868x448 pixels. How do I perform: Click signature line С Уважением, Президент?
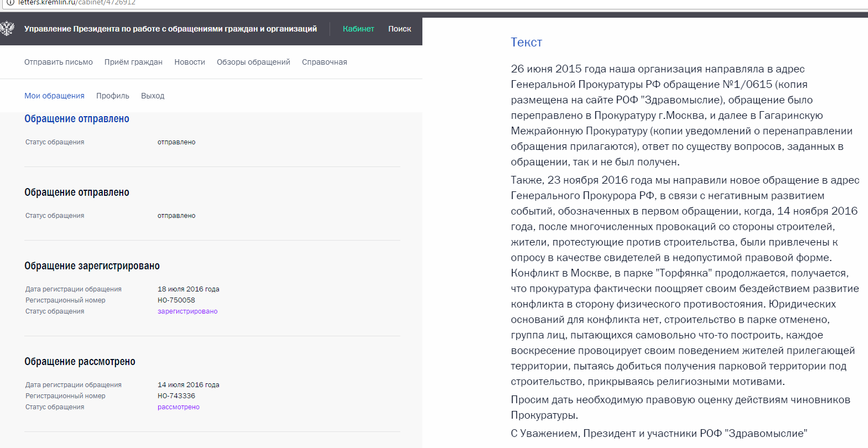[x=659, y=434]
